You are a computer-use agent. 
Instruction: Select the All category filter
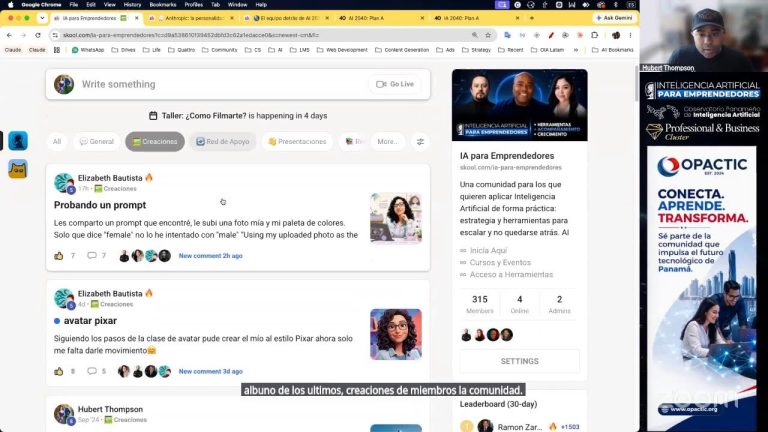tap(57, 142)
